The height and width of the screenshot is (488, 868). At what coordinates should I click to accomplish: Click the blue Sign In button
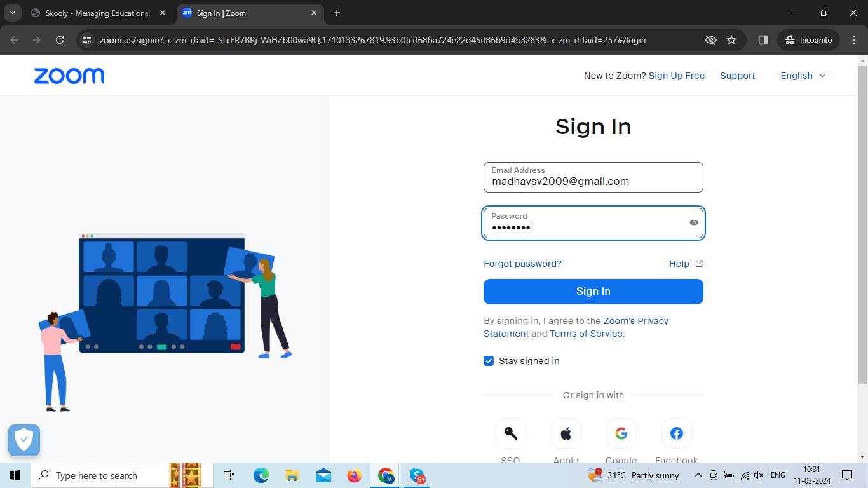click(593, 292)
